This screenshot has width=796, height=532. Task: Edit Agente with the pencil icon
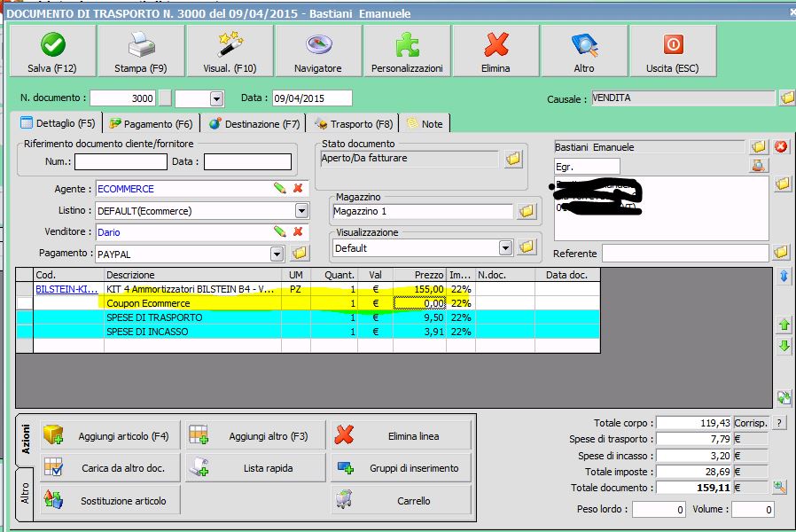[280, 188]
